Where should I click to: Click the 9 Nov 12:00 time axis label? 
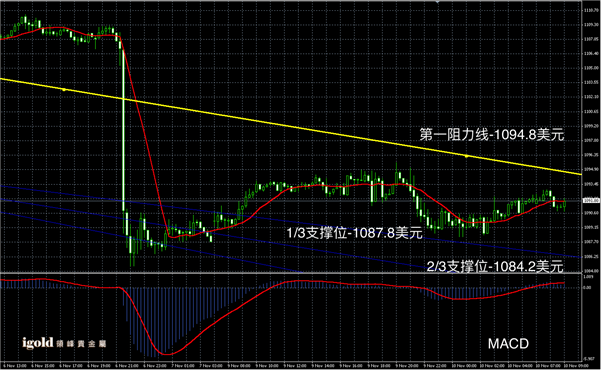(x=296, y=366)
